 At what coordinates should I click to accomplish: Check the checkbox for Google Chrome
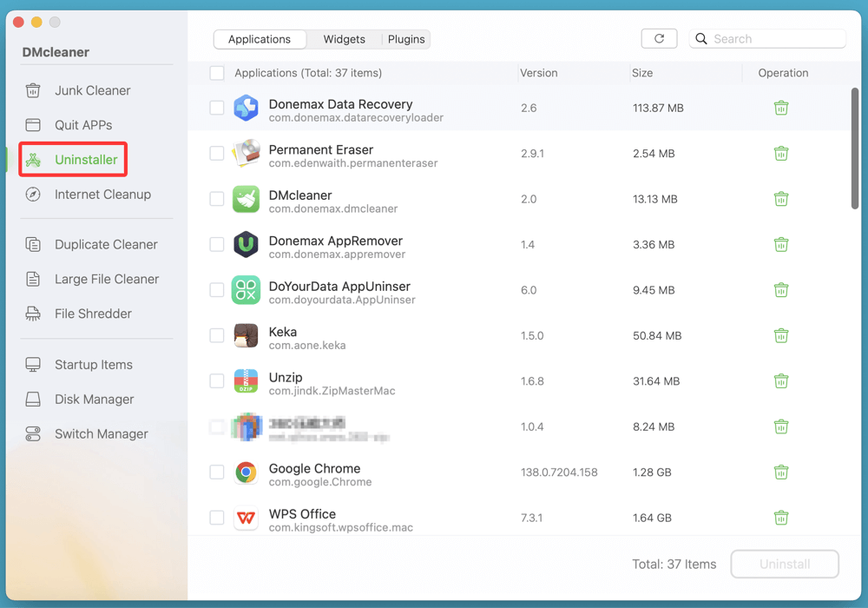(216, 472)
